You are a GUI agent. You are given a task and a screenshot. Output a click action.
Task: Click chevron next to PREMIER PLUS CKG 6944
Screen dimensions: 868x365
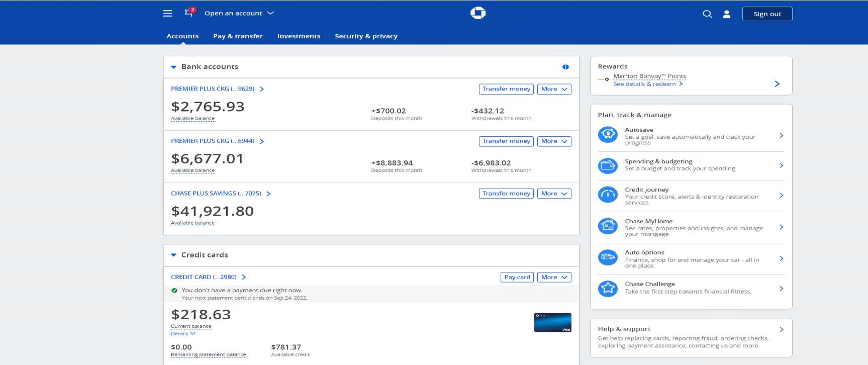coord(261,141)
